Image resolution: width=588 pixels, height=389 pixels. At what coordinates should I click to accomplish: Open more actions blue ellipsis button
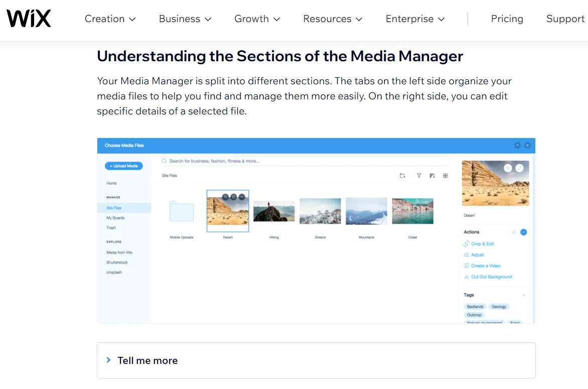[x=523, y=232]
